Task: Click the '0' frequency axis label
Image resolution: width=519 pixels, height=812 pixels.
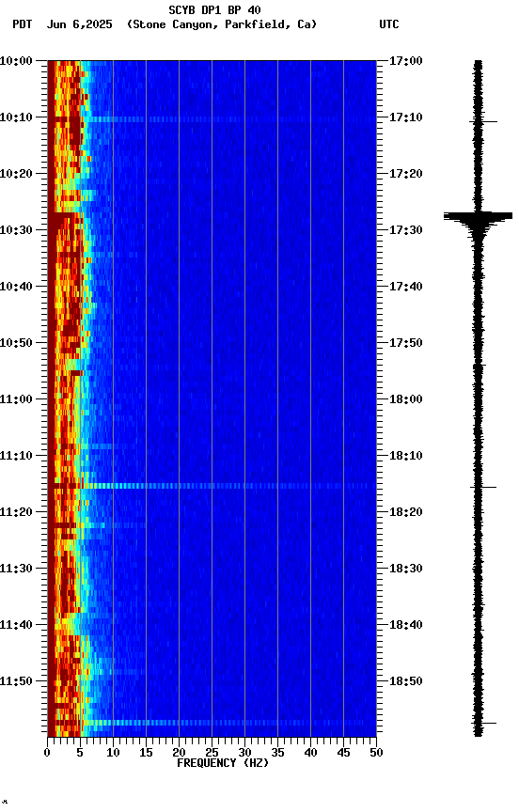Action: (48, 753)
